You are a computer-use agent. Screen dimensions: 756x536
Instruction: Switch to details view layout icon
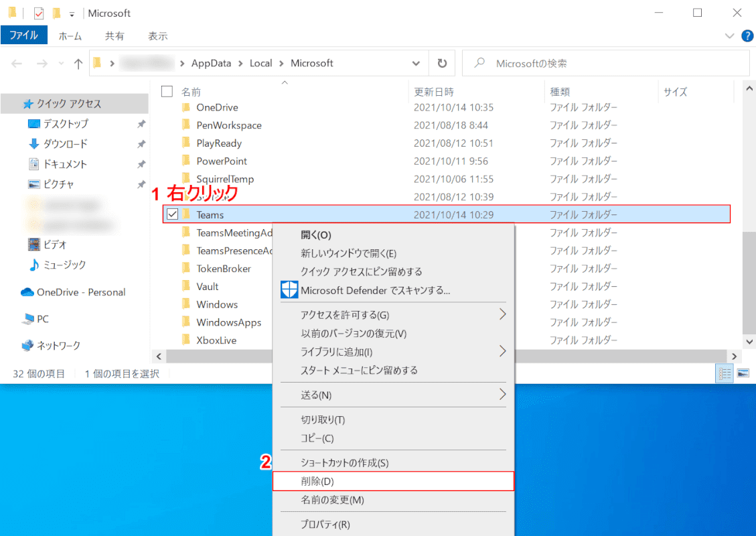pyautogui.click(x=725, y=373)
